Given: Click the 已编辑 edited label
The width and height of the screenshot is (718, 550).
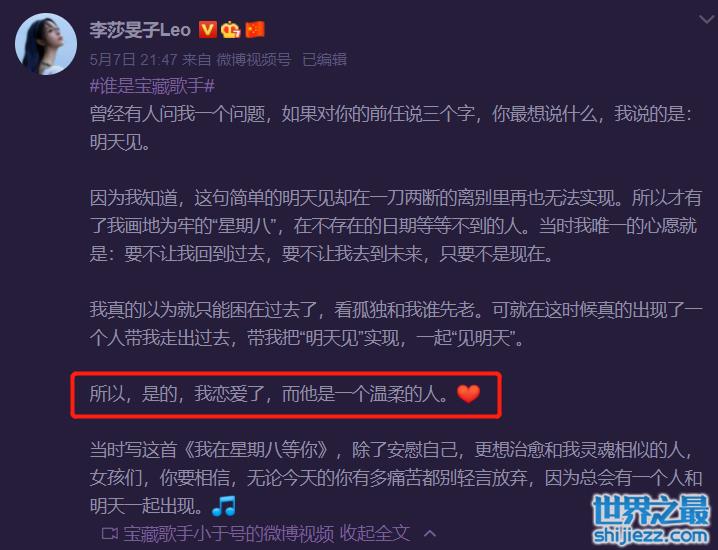Looking at the screenshot, I should tap(325, 59).
